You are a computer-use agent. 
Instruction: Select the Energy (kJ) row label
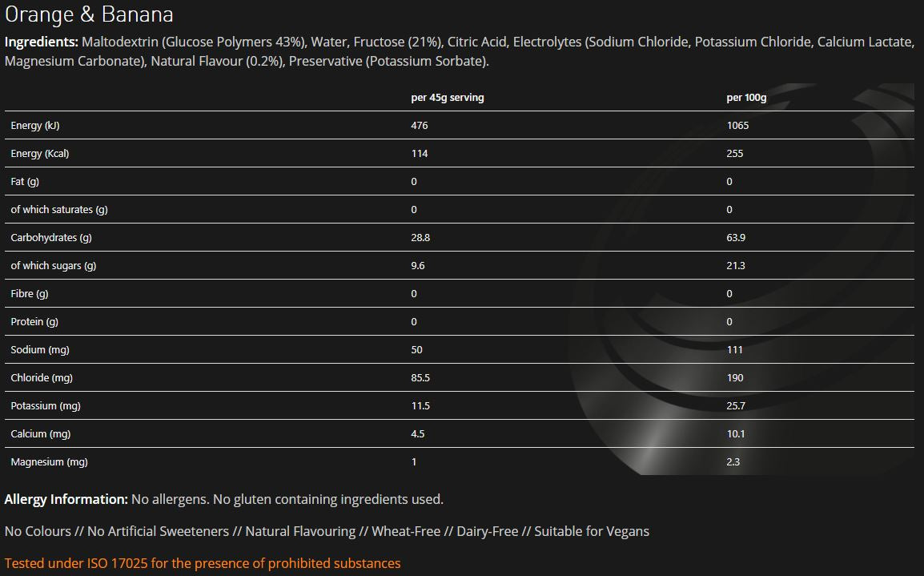pos(34,126)
